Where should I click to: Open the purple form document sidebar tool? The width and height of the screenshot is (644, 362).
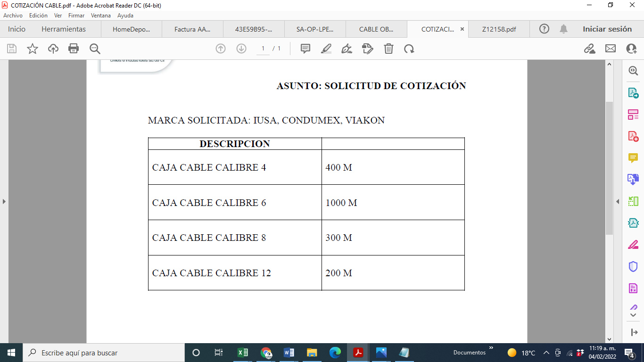click(x=633, y=288)
